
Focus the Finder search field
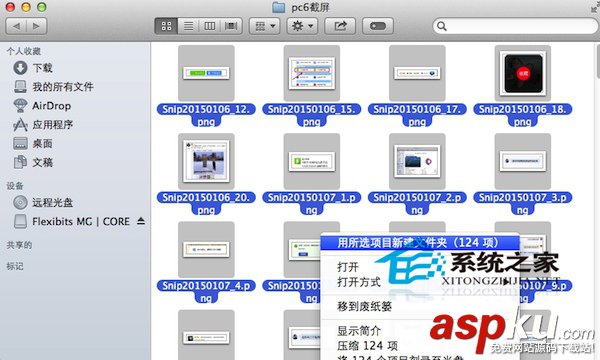(x=515, y=26)
